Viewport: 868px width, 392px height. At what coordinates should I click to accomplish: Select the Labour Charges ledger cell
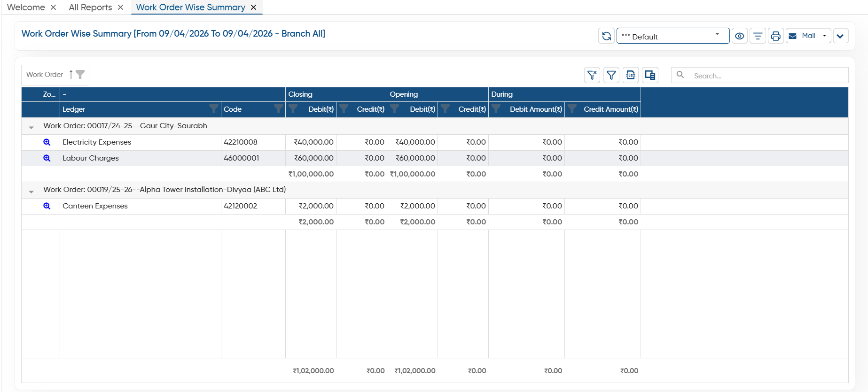point(141,158)
